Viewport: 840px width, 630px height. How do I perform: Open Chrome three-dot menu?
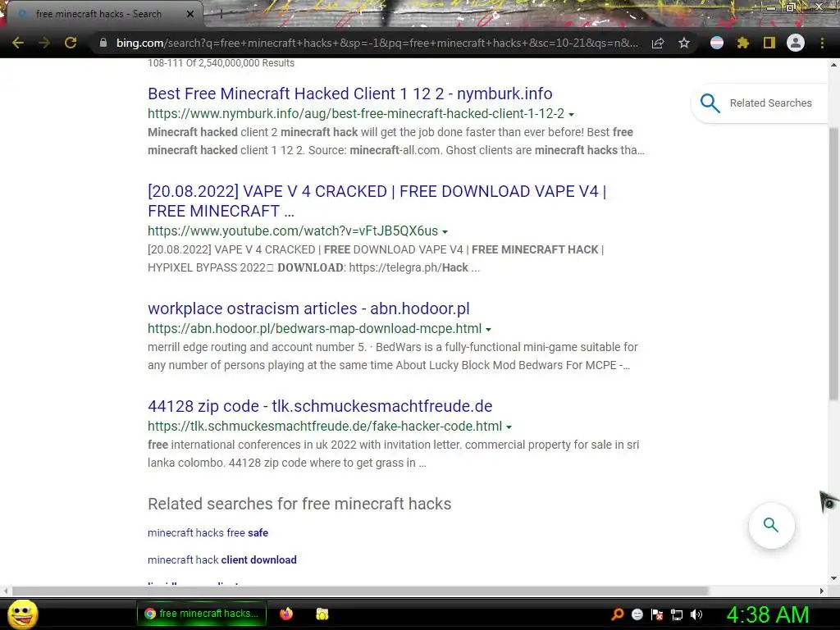coord(822,43)
